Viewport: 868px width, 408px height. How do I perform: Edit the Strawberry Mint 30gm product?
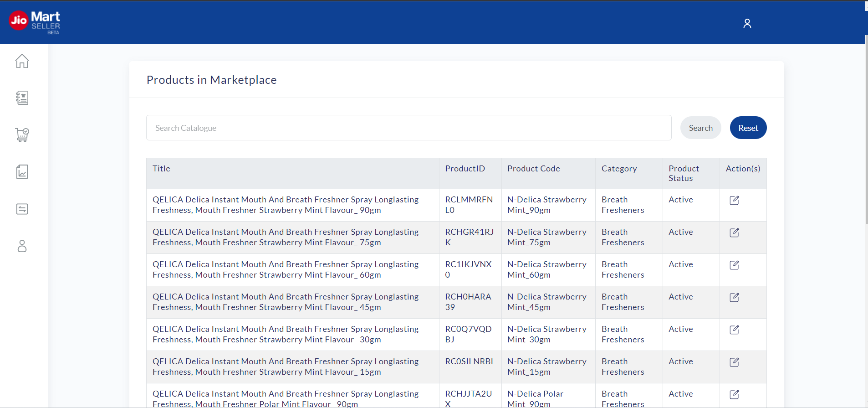point(734,330)
